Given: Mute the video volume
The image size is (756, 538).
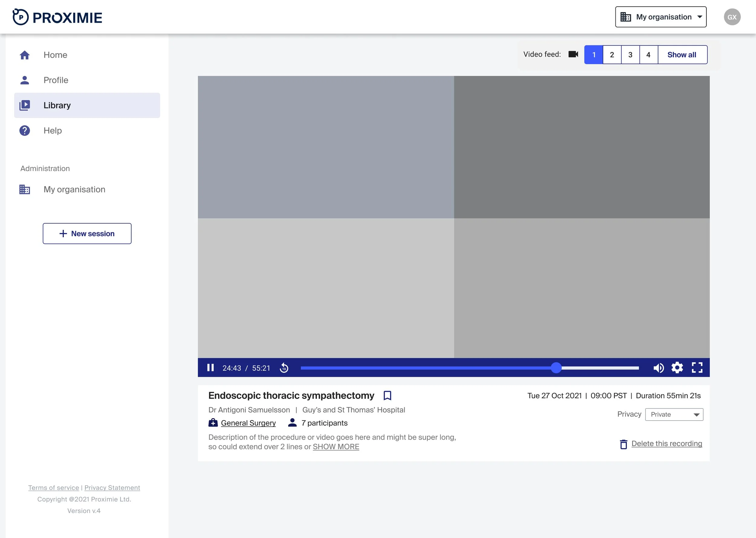Looking at the screenshot, I should click(658, 368).
